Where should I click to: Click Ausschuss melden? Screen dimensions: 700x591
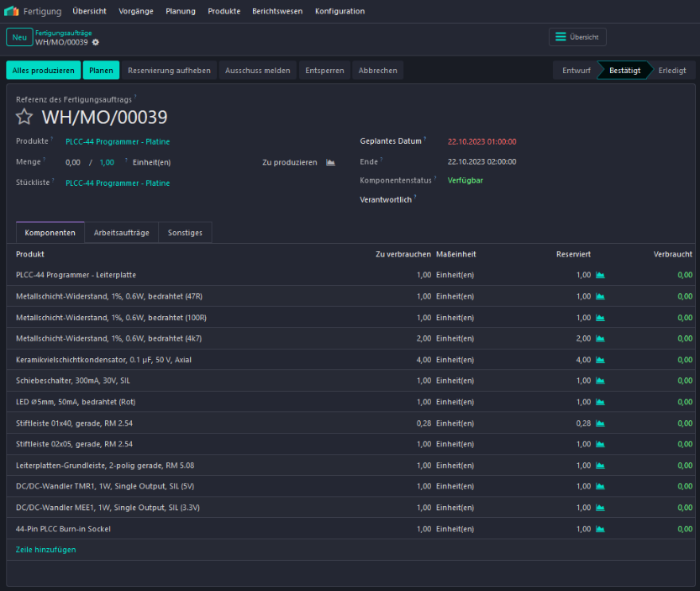point(258,71)
